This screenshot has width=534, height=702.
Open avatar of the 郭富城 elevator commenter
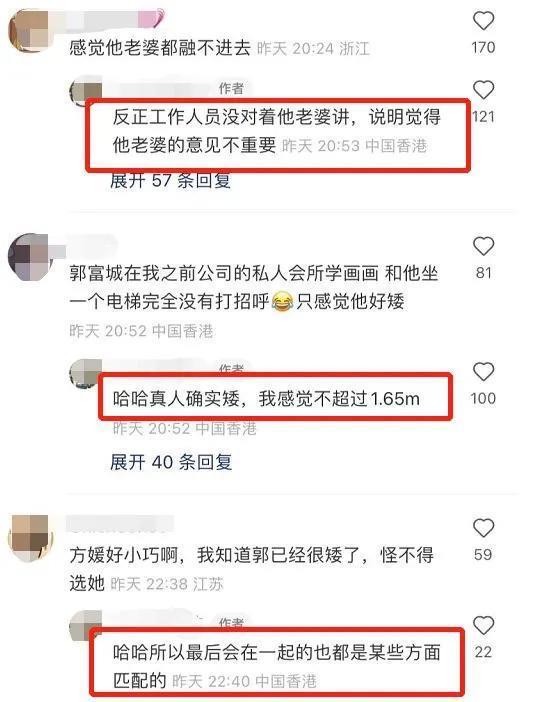coord(30,255)
